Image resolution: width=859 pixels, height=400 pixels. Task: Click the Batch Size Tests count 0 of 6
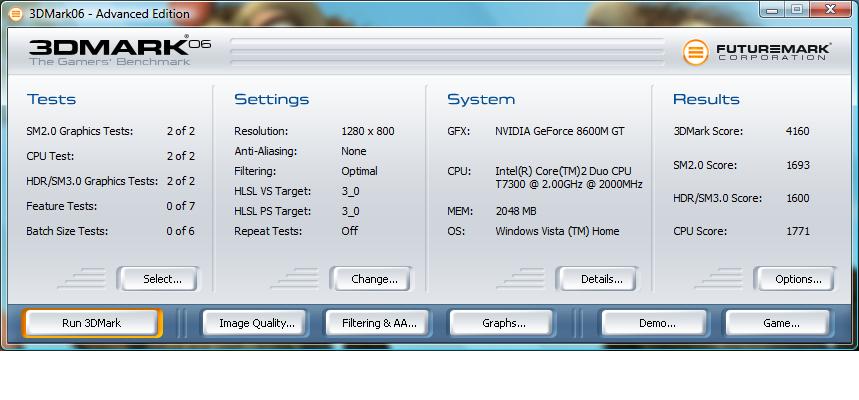[x=181, y=231]
